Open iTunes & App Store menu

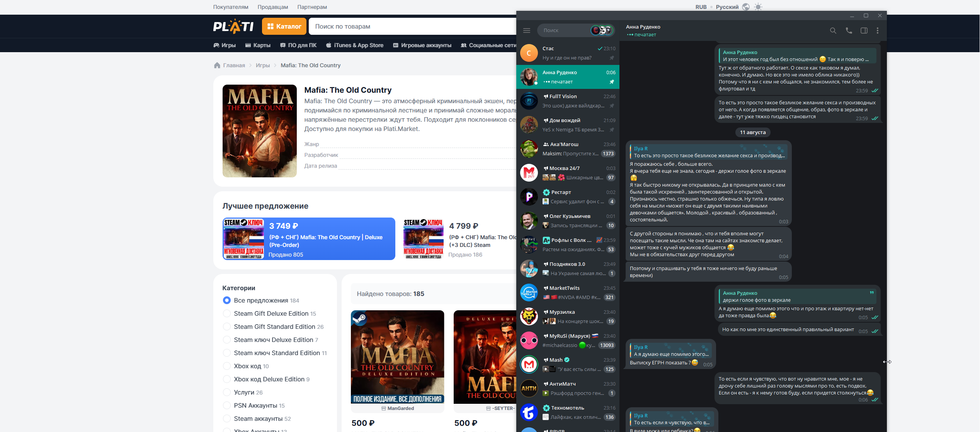[x=355, y=45]
